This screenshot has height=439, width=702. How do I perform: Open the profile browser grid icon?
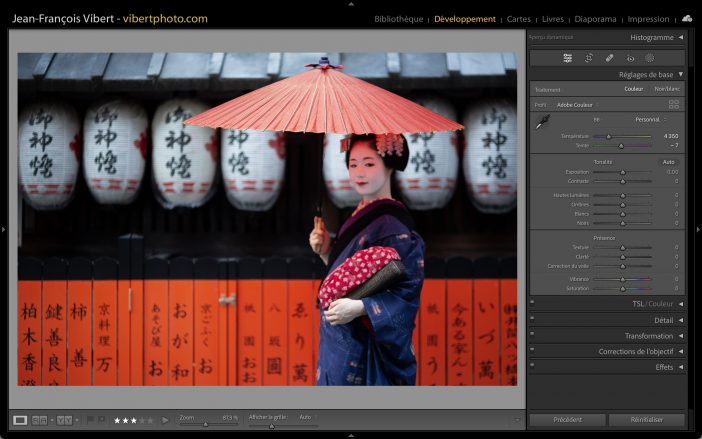[673, 104]
